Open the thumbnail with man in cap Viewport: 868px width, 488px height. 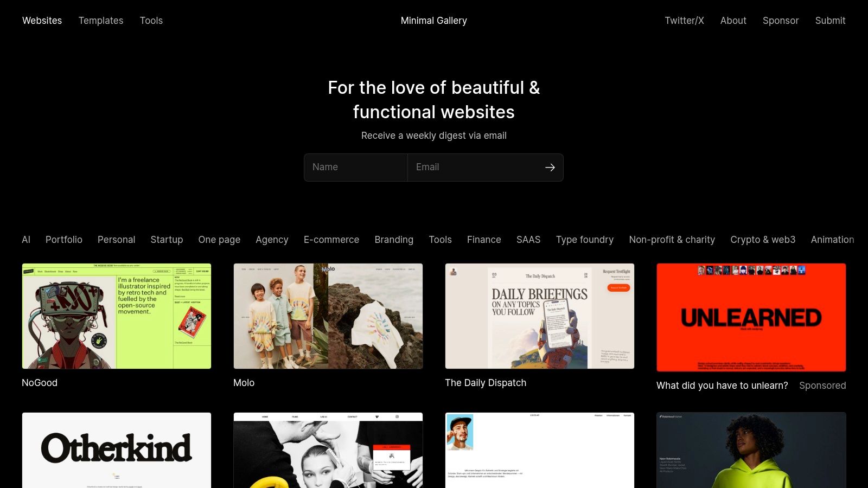pos(540,450)
